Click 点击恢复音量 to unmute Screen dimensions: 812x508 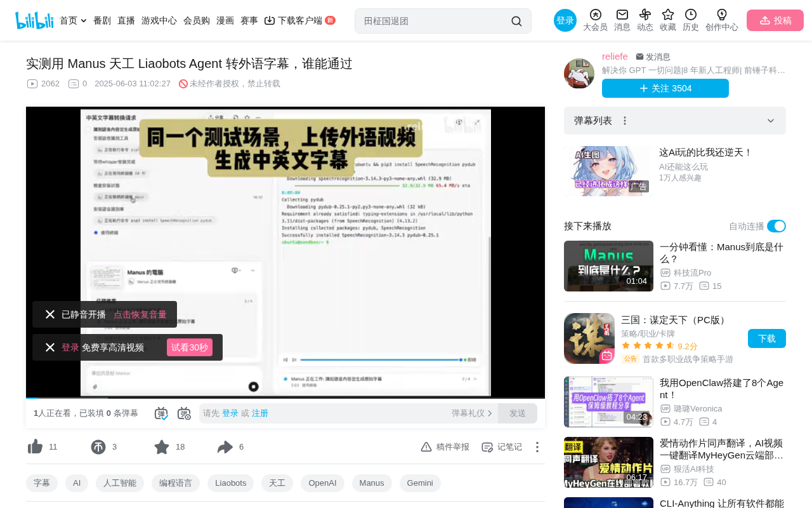click(140, 314)
